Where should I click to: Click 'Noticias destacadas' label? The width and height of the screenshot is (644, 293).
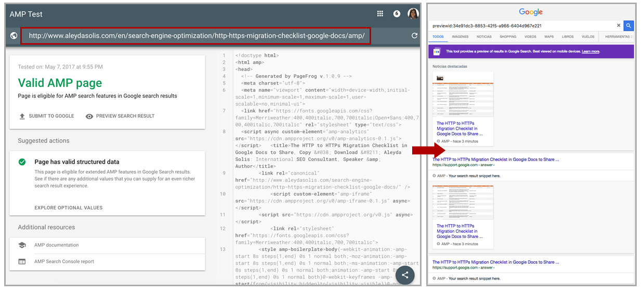click(x=450, y=66)
